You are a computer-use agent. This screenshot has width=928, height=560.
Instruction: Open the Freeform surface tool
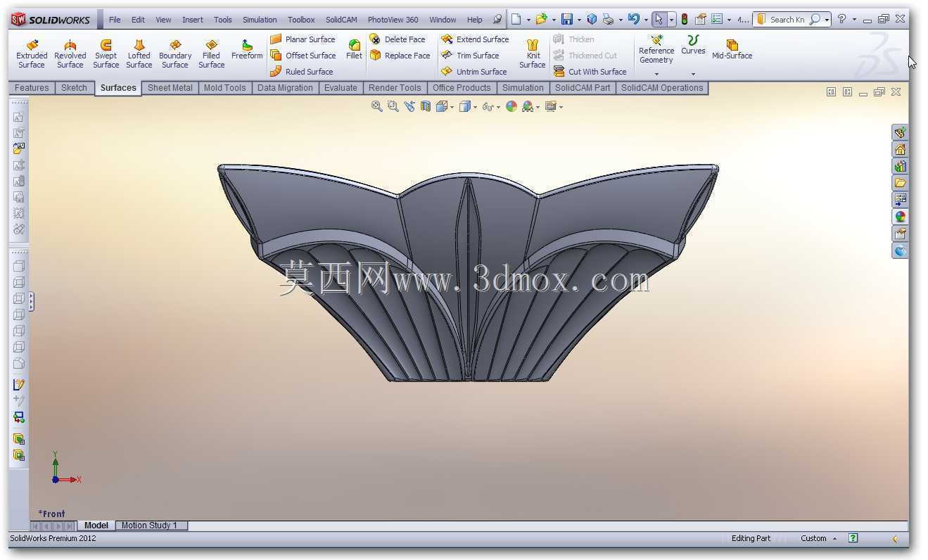tap(247, 50)
